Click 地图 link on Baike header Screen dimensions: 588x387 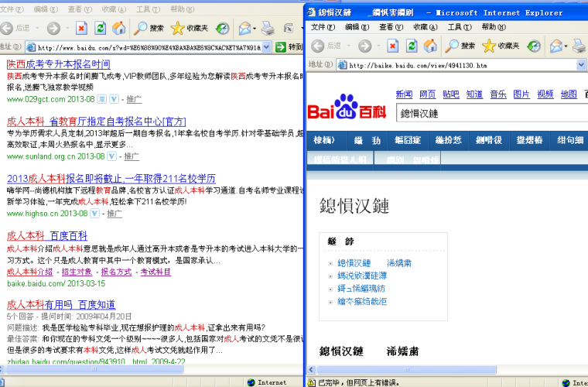[x=569, y=94]
